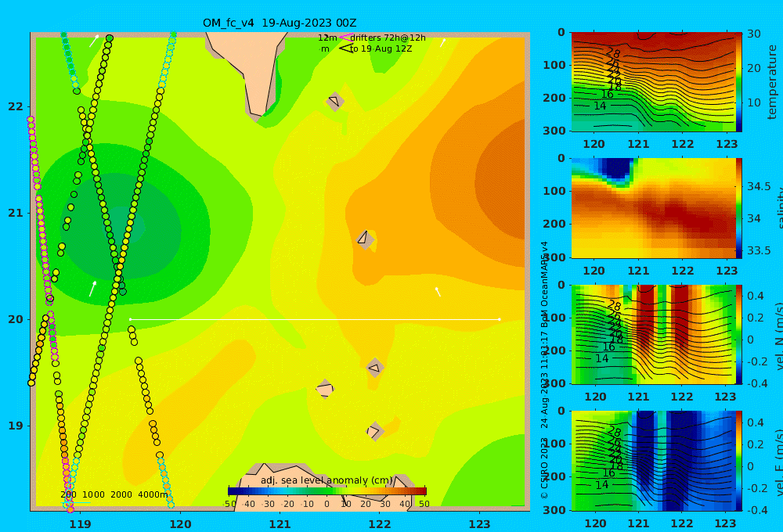Select the 'to 19 Aug 12Z' legend label
The height and width of the screenshot is (532, 783).
coord(381,49)
